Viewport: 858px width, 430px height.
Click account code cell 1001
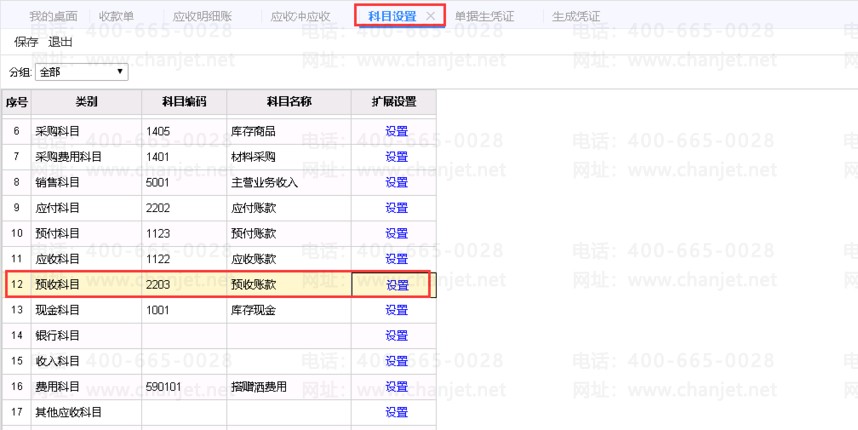coord(184,310)
